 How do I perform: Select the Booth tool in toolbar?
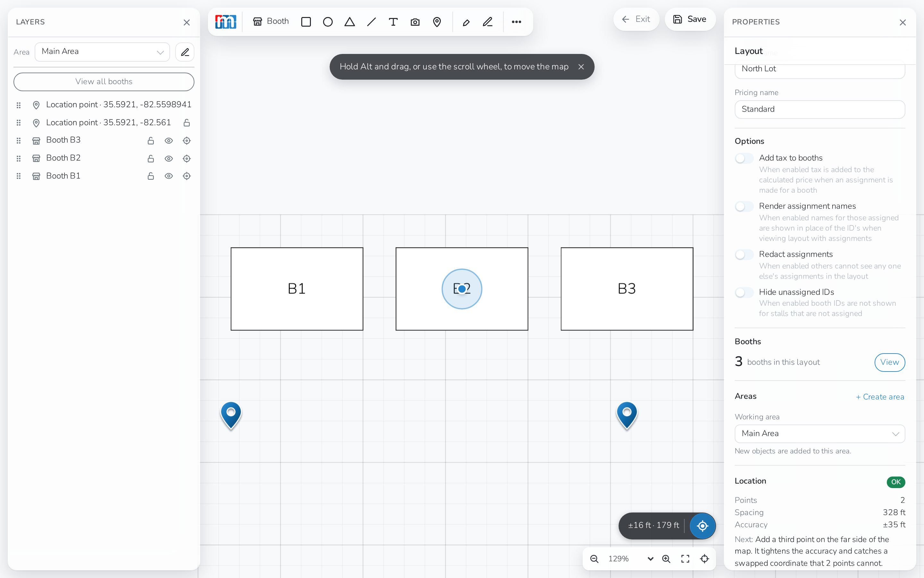(x=271, y=22)
